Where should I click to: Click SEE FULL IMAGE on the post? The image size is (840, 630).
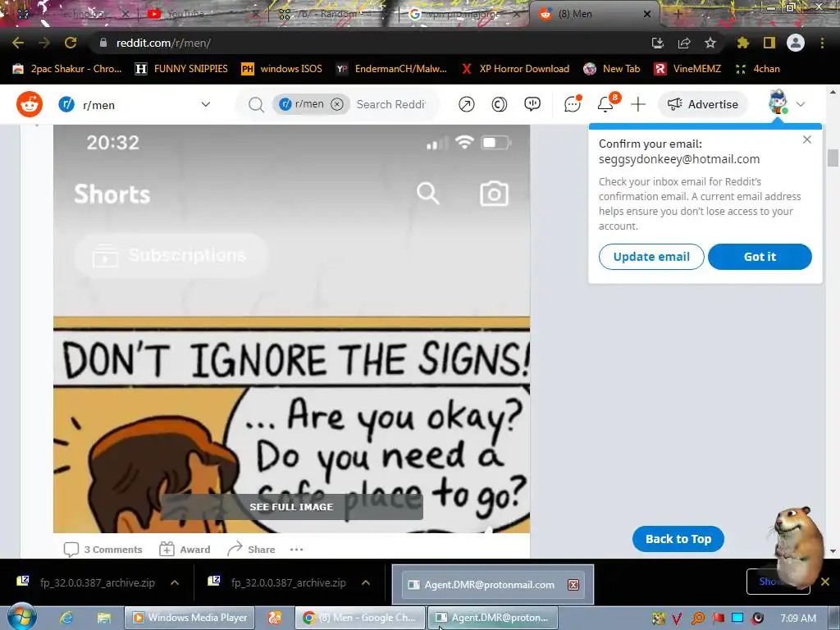pos(291,507)
